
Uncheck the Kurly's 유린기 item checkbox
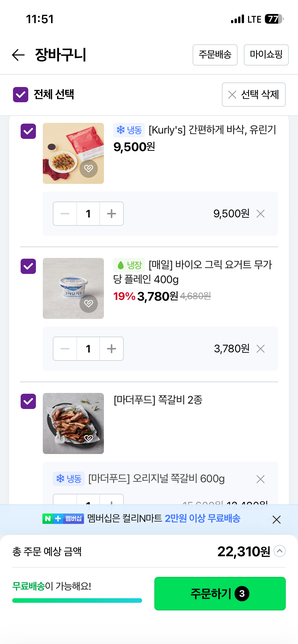tap(28, 131)
